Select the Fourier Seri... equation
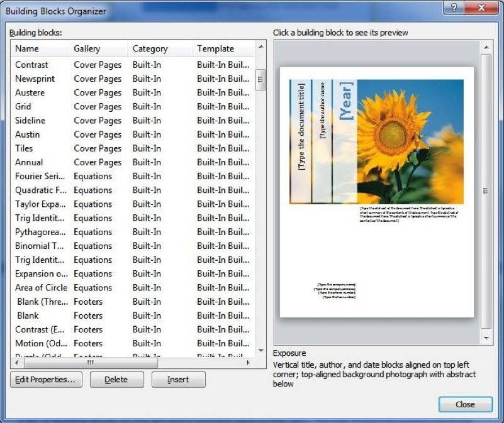 (x=133, y=177)
